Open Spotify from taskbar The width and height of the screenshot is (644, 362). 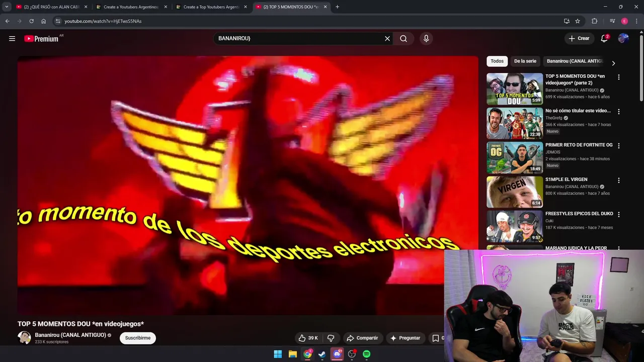coord(367,354)
